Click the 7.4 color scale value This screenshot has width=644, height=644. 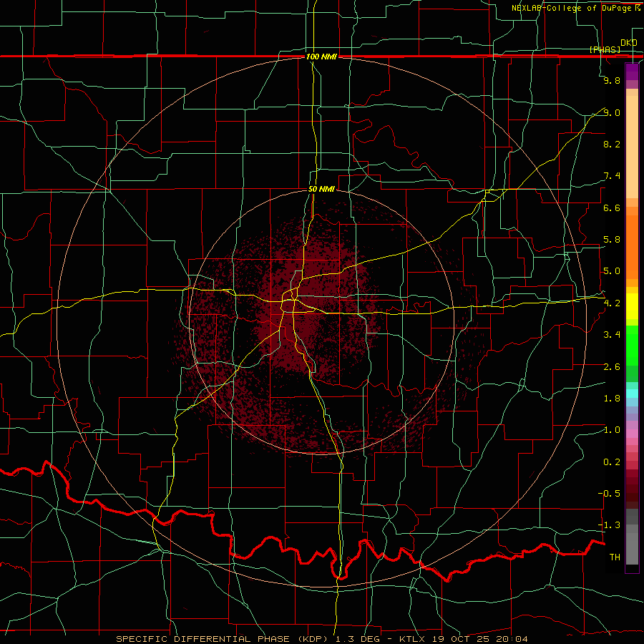pyautogui.click(x=612, y=176)
